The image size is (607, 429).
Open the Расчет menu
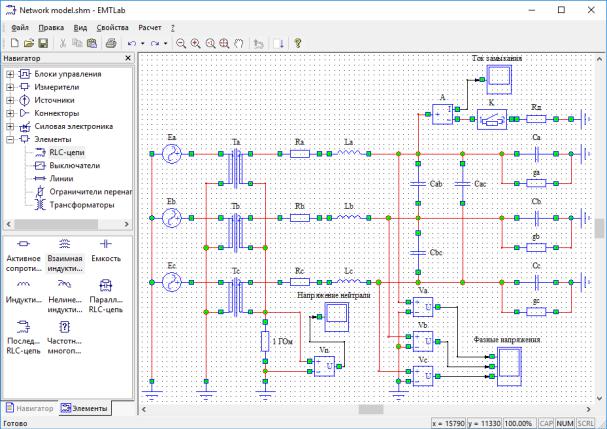click(x=150, y=28)
